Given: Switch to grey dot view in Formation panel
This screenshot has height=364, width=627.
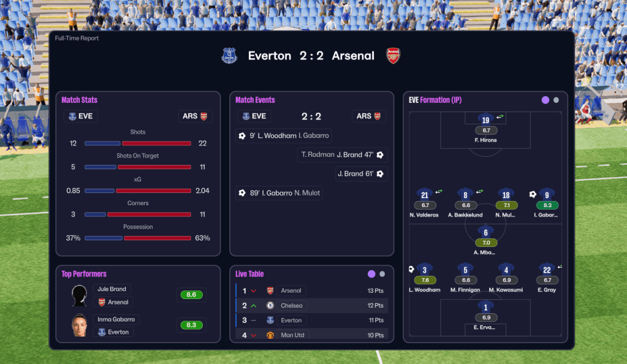Looking at the screenshot, I should click(x=556, y=100).
